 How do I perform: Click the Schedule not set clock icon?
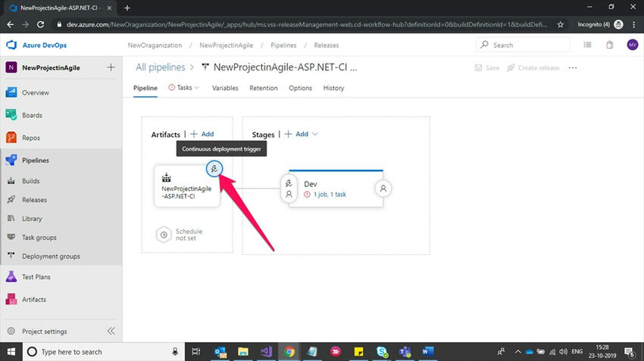[164, 235]
